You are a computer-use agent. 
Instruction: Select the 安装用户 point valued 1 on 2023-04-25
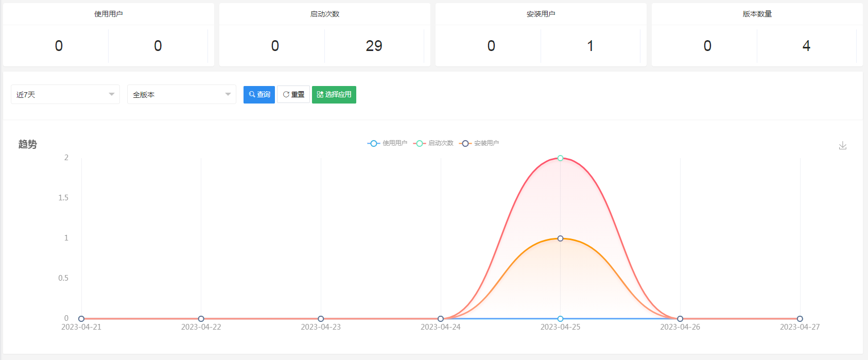tap(560, 238)
